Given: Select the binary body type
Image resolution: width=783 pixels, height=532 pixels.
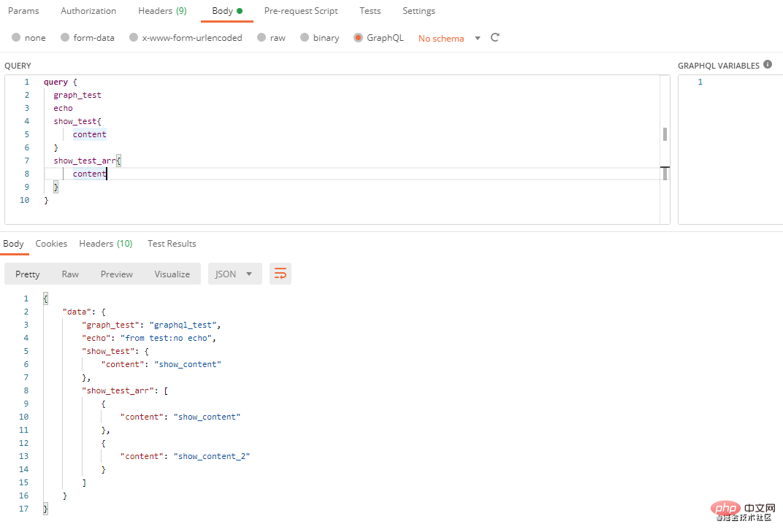Looking at the screenshot, I should [x=320, y=37].
